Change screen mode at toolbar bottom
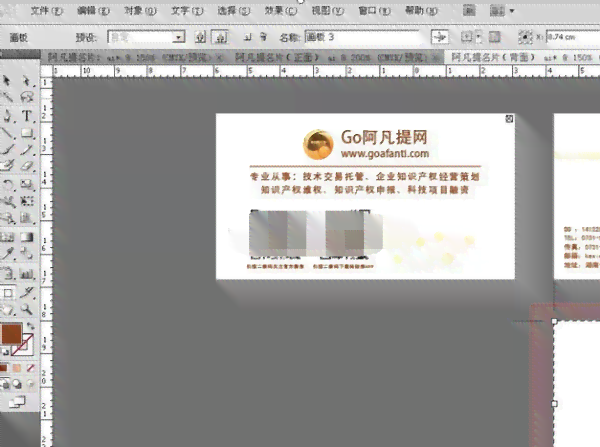Viewport: 600px width, 447px height. [x=17, y=402]
